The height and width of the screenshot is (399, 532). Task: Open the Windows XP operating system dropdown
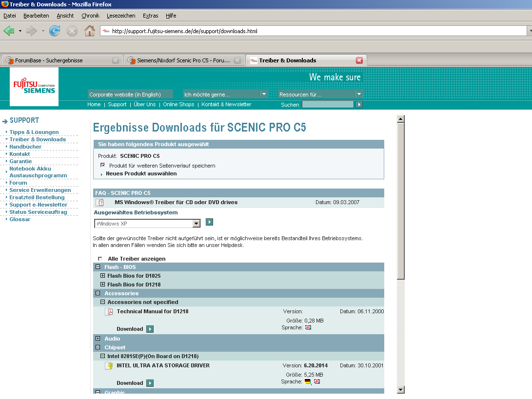[197, 224]
